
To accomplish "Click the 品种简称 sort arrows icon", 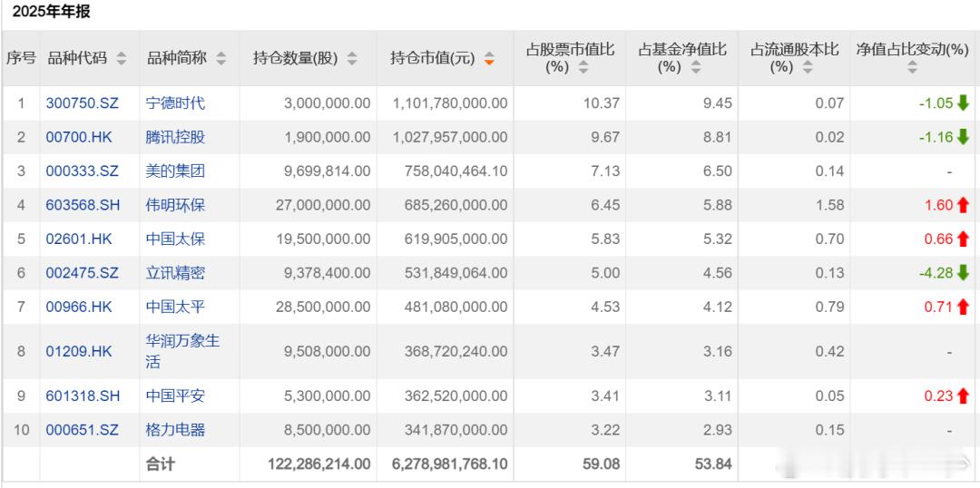I will [x=220, y=59].
